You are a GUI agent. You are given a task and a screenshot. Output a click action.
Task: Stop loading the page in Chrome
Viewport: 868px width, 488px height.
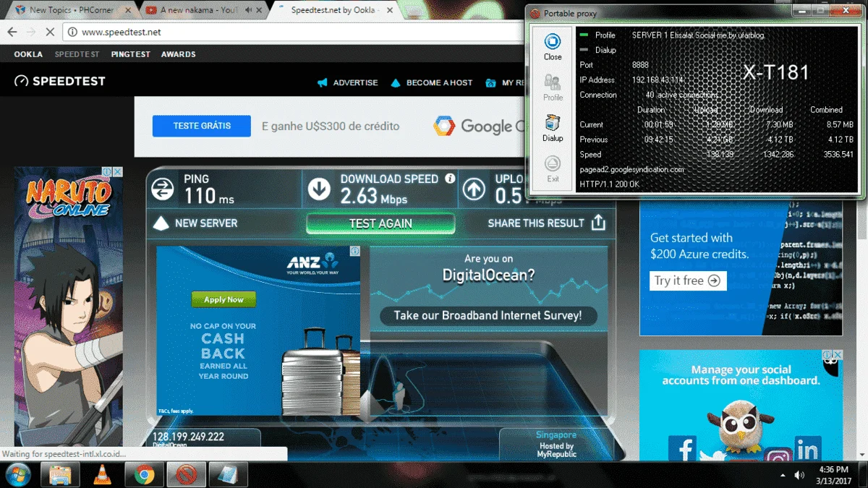point(51,32)
